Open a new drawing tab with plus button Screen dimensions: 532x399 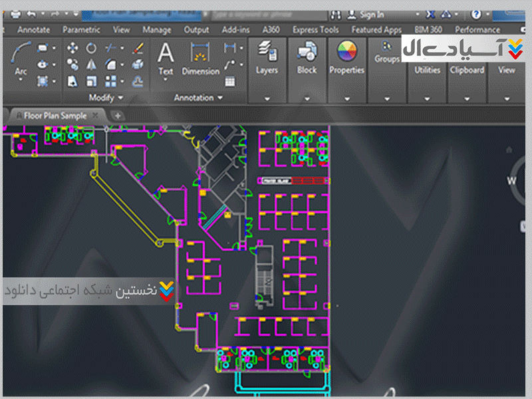tap(118, 116)
